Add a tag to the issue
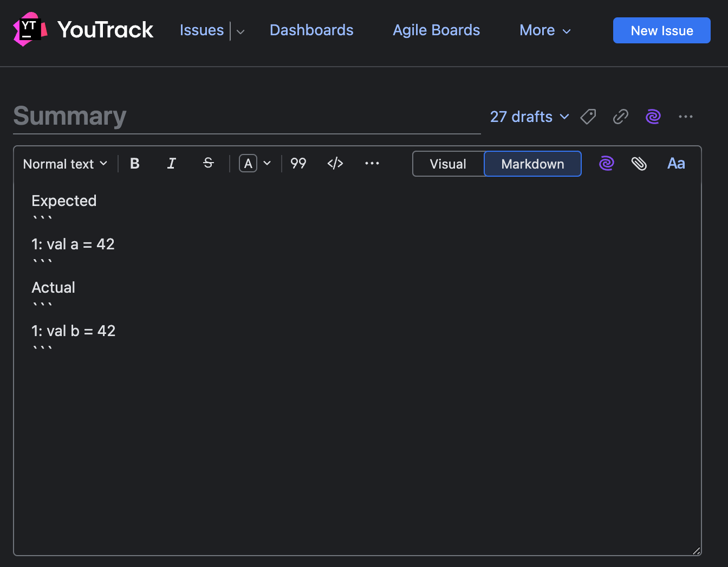Screen dimensions: 728x567 click(588, 117)
